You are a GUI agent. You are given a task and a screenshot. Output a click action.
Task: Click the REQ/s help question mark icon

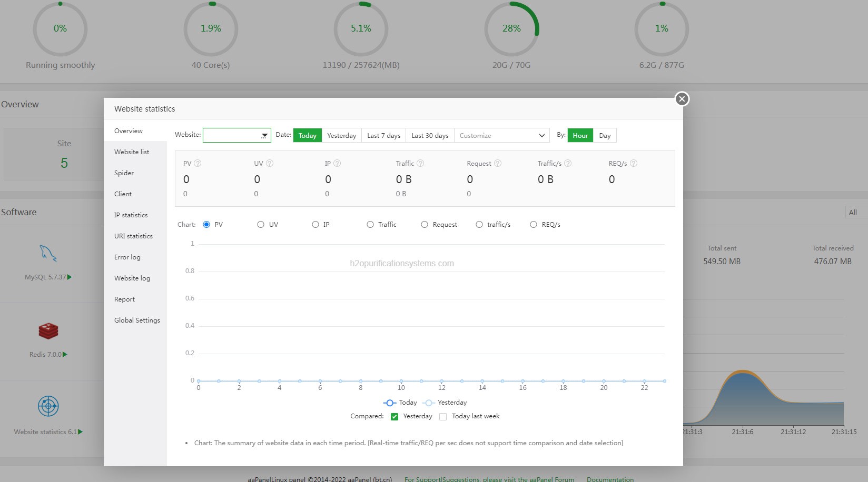[x=634, y=164]
